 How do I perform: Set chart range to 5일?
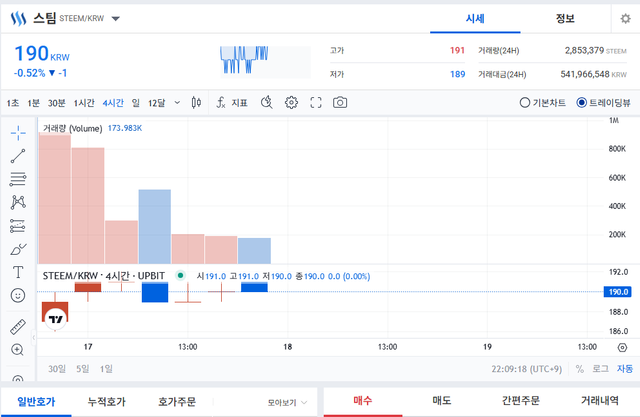pyautogui.click(x=82, y=369)
